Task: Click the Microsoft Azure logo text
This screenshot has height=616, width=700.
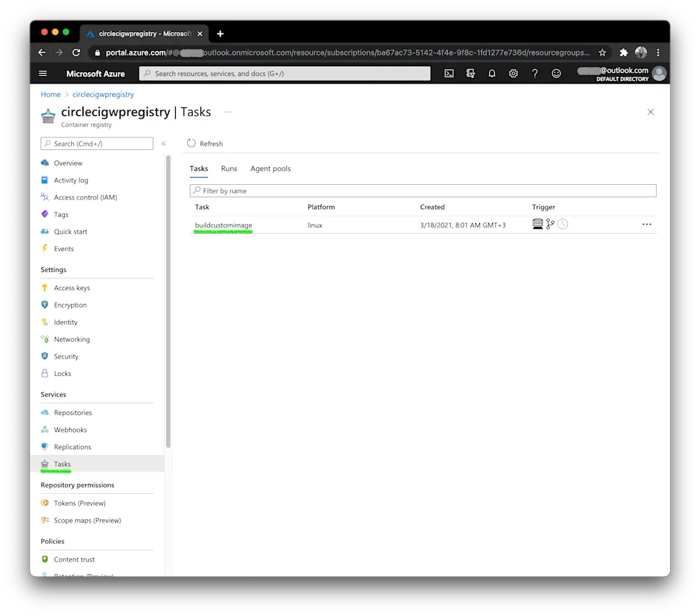Action: coord(96,74)
